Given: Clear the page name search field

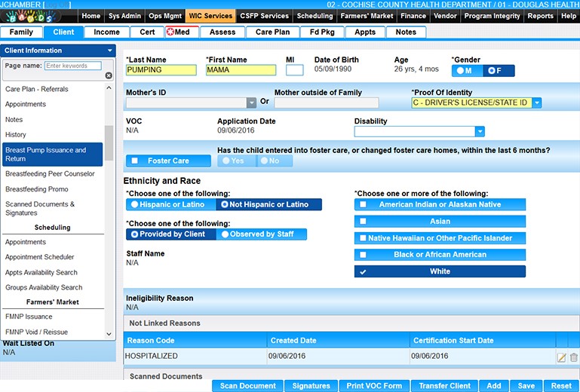Looking at the screenshot, I should [109, 75].
